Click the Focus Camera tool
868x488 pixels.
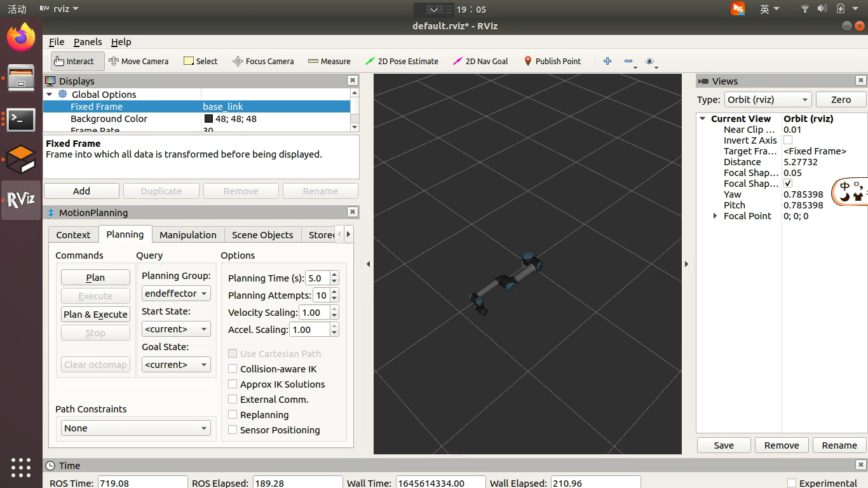263,61
